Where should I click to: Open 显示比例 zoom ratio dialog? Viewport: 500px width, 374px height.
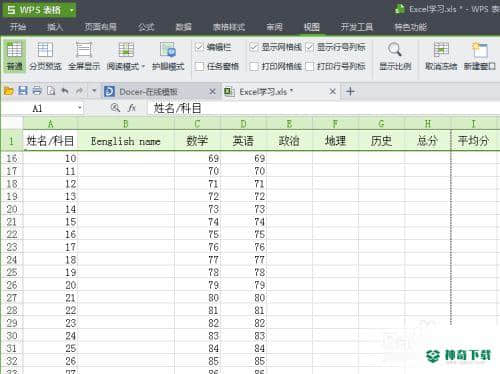tap(395, 56)
